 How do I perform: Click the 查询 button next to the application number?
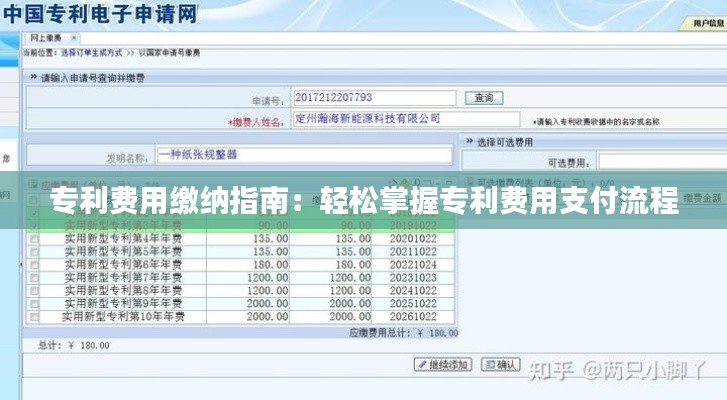click(x=483, y=98)
